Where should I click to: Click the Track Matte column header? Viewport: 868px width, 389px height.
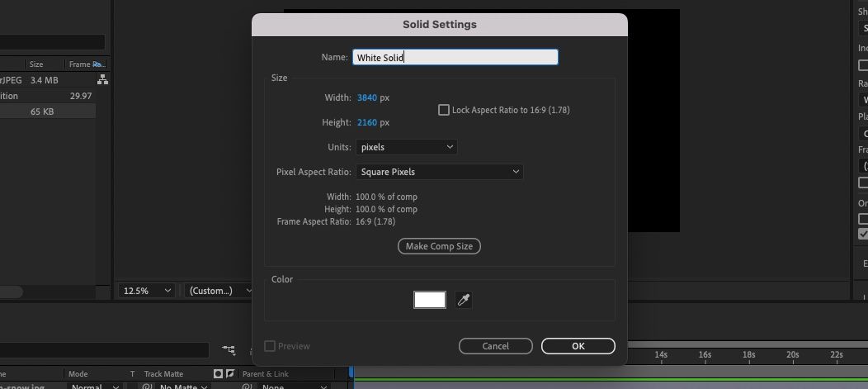click(x=163, y=374)
